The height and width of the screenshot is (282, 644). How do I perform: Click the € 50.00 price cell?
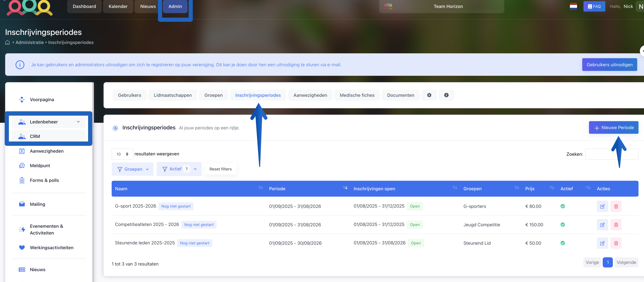(x=533, y=243)
